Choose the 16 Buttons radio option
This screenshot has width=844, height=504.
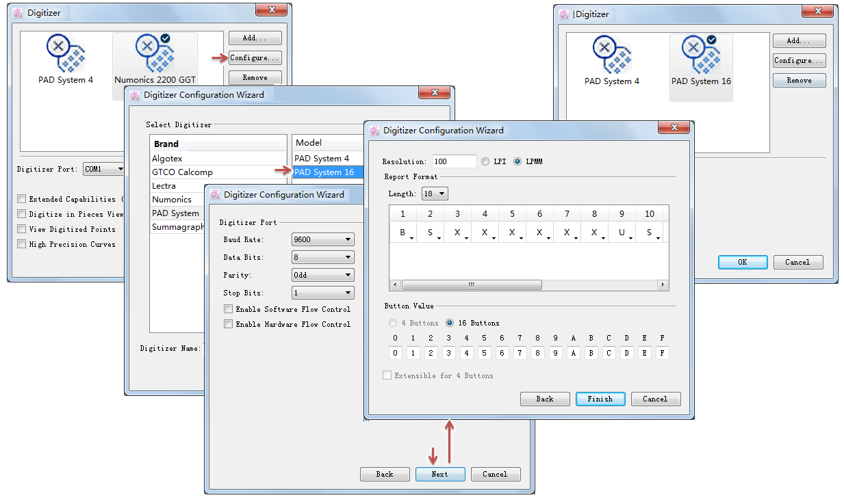pyautogui.click(x=450, y=323)
